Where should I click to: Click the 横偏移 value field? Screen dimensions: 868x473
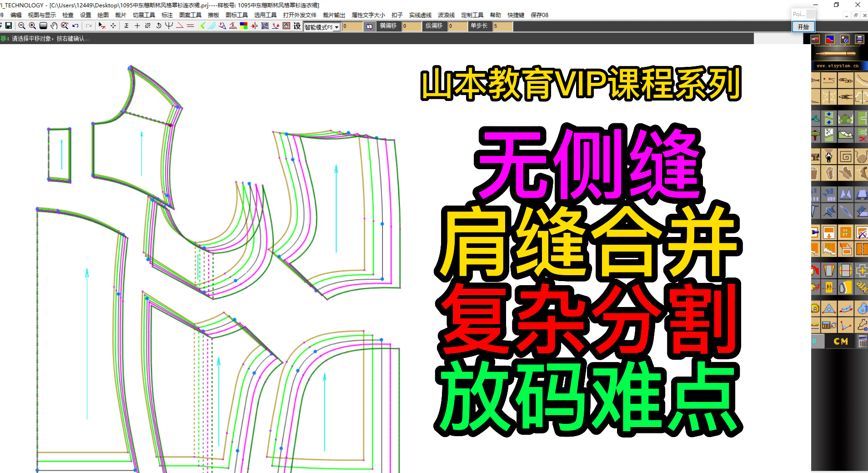411,26
